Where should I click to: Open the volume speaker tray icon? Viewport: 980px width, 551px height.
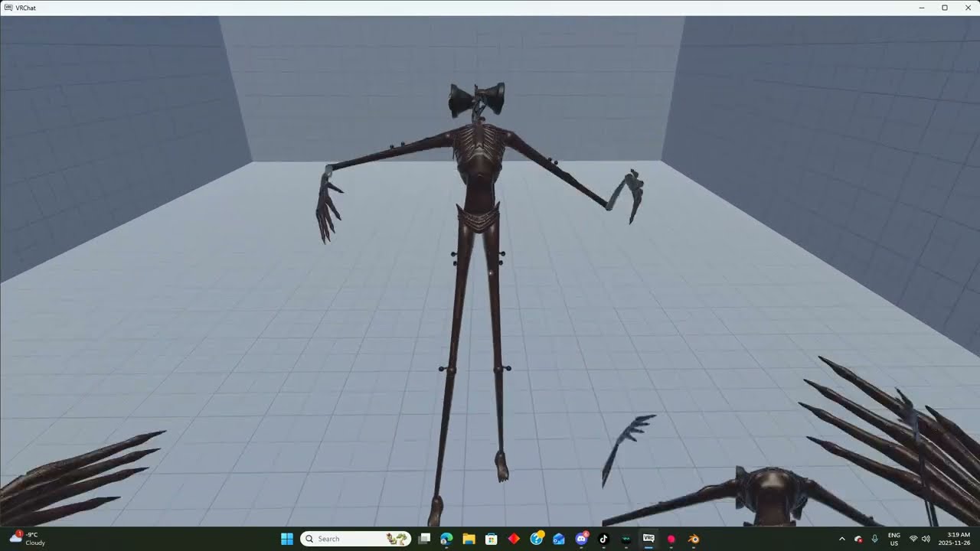926,539
